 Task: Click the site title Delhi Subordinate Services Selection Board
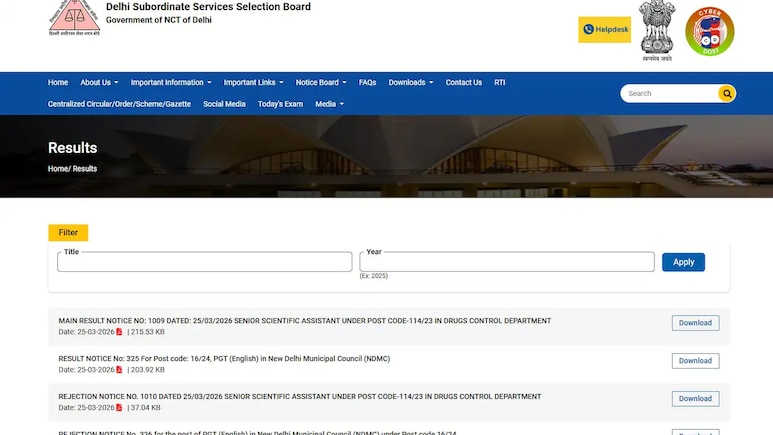208,7
